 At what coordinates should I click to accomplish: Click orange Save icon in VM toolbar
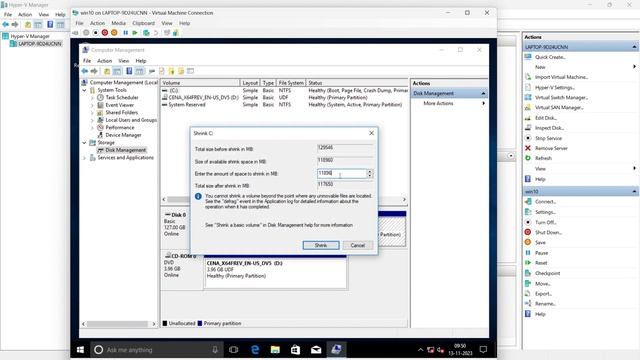pyautogui.click(x=114, y=33)
